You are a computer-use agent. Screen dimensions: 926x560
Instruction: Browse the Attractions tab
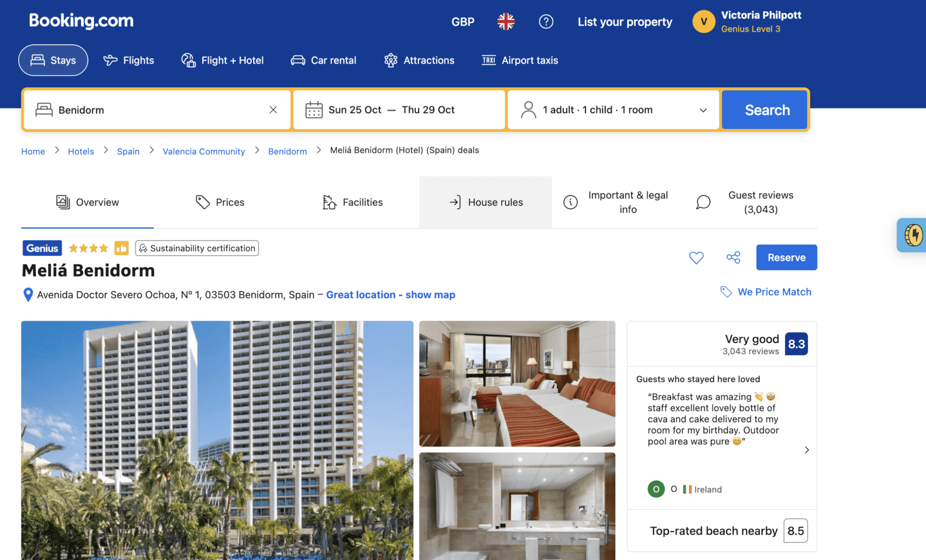tap(419, 60)
